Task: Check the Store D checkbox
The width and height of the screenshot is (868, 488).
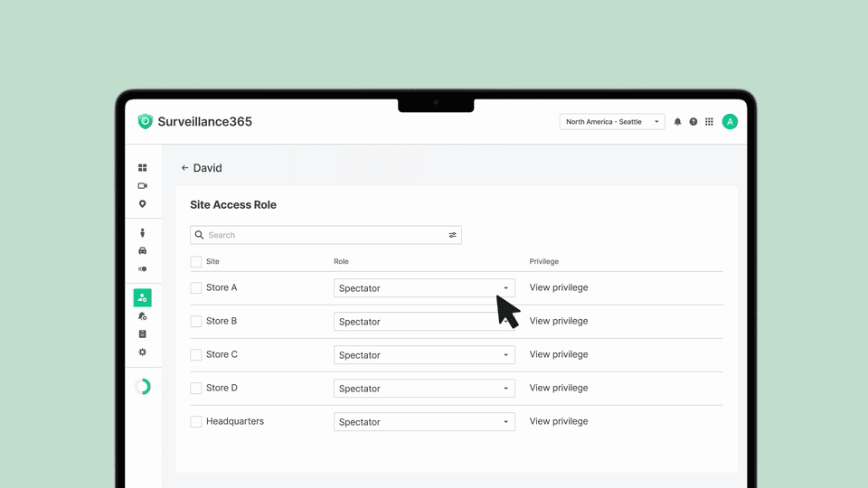Action: [x=196, y=389]
